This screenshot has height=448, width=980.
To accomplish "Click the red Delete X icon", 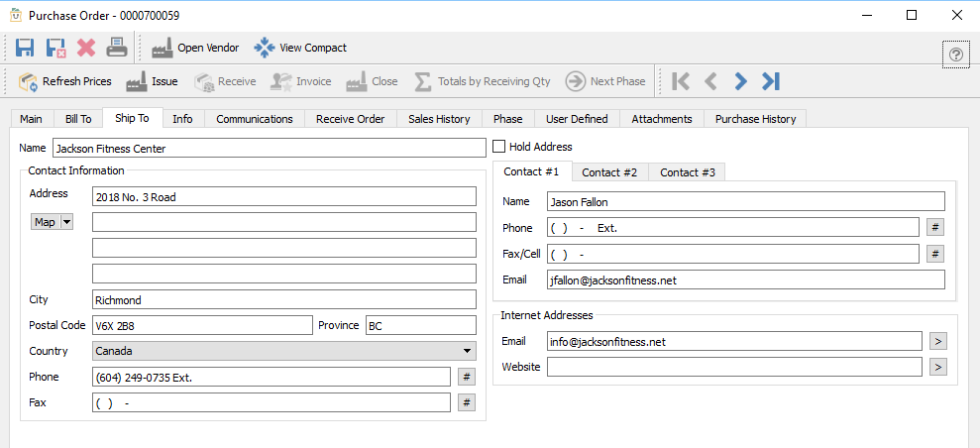I will click(x=86, y=48).
